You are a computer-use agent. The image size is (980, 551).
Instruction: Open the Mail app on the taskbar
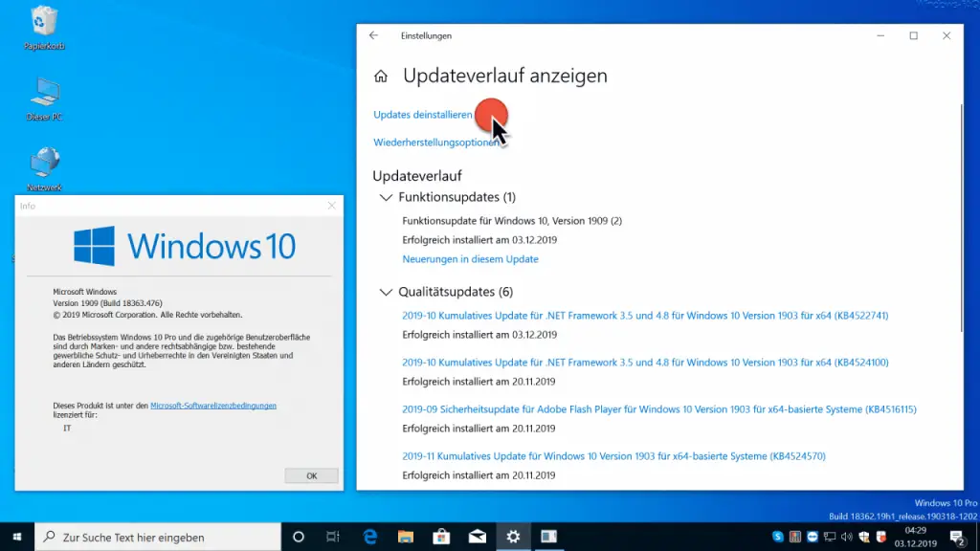coord(477,537)
